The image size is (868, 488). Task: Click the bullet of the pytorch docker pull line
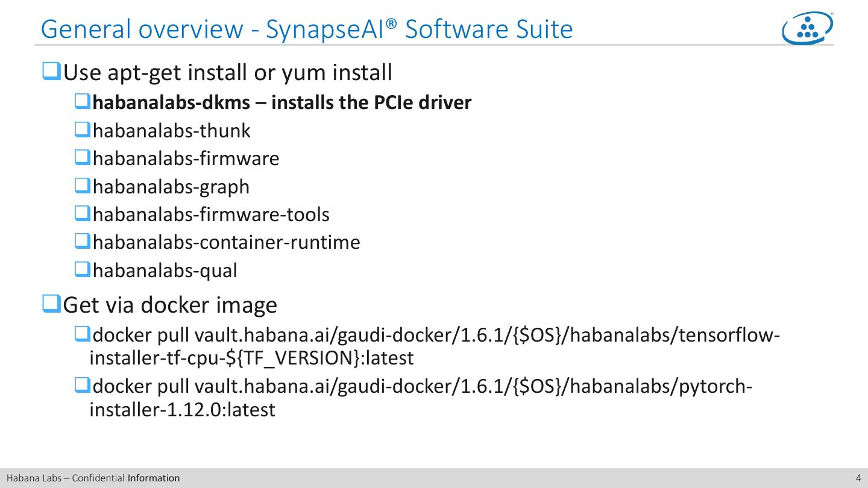coord(83,384)
